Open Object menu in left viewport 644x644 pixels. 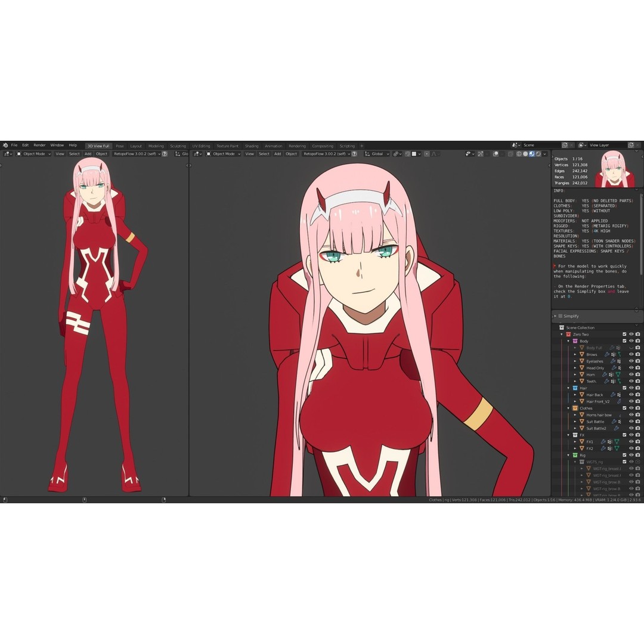101,154
